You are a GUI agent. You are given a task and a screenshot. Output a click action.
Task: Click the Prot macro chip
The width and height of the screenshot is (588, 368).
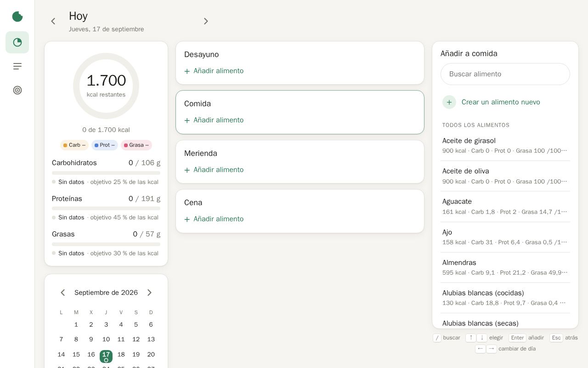105,145
